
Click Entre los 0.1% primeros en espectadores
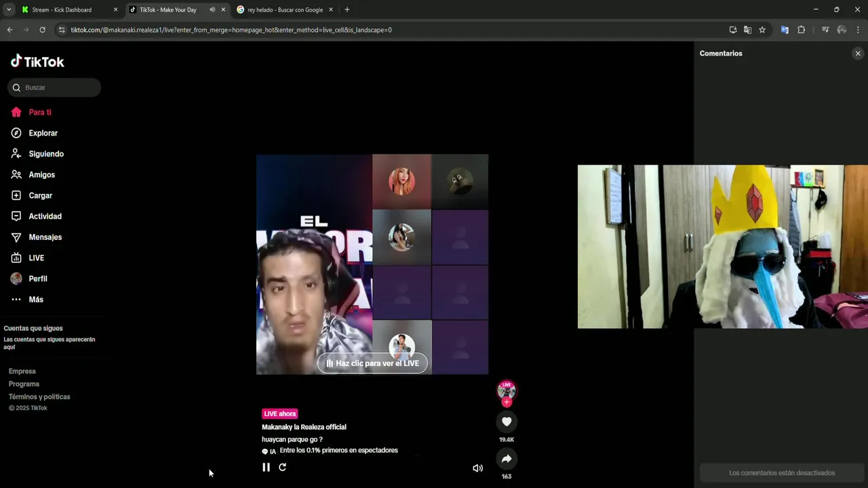pyautogui.click(x=338, y=451)
